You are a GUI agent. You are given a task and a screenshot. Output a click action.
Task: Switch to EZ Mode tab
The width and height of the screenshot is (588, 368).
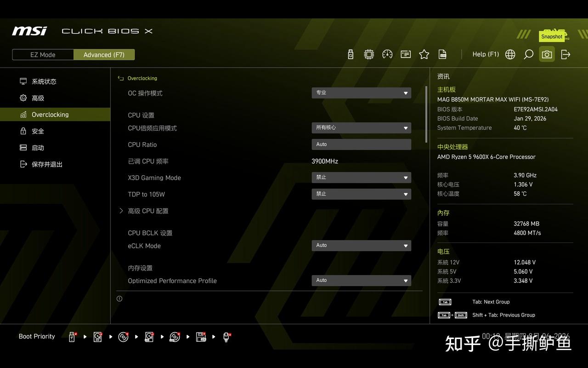click(43, 55)
